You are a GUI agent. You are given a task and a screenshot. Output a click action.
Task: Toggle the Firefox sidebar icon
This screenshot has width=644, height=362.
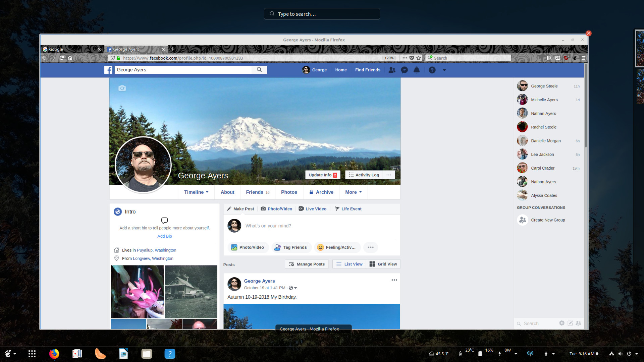click(557, 58)
